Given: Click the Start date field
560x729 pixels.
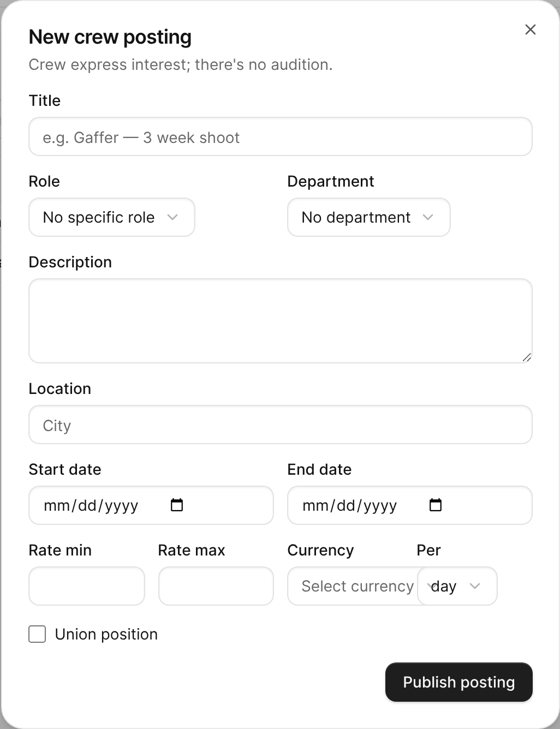Looking at the screenshot, I should 151,505.
